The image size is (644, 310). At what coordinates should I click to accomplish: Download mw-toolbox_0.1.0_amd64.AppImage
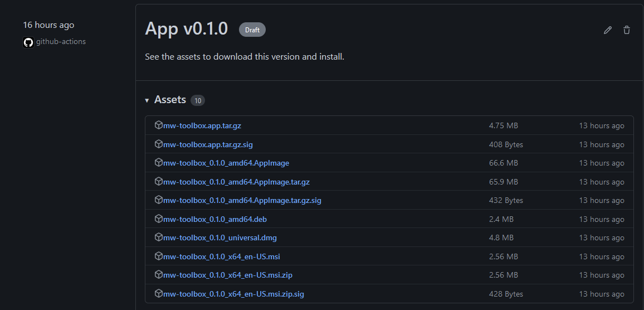point(226,163)
